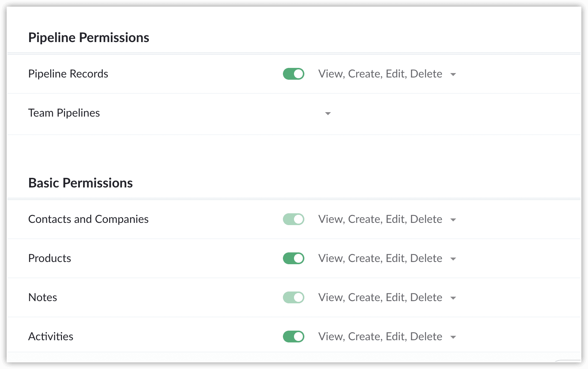Viewport: 588px width, 369px height.
Task: Disable the Products permission toggle
Action: coord(294,258)
